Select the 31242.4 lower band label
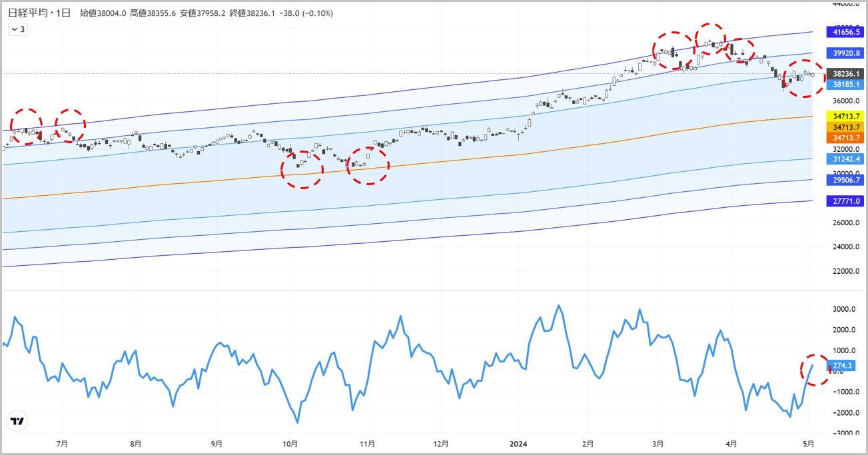Screen dimensions: 868x455 845,159
